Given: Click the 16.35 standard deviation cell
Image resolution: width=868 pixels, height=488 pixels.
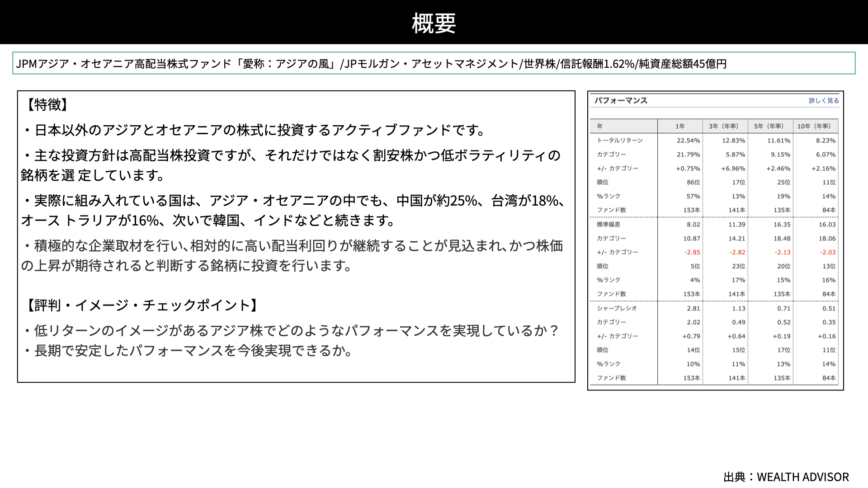Looking at the screenshot, I should [x=782, y=225].
